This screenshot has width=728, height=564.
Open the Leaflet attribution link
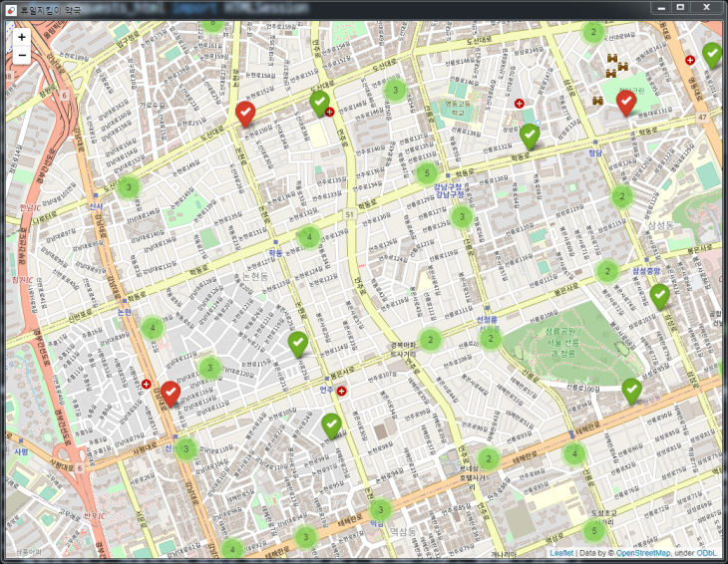(x=561, y=552)
